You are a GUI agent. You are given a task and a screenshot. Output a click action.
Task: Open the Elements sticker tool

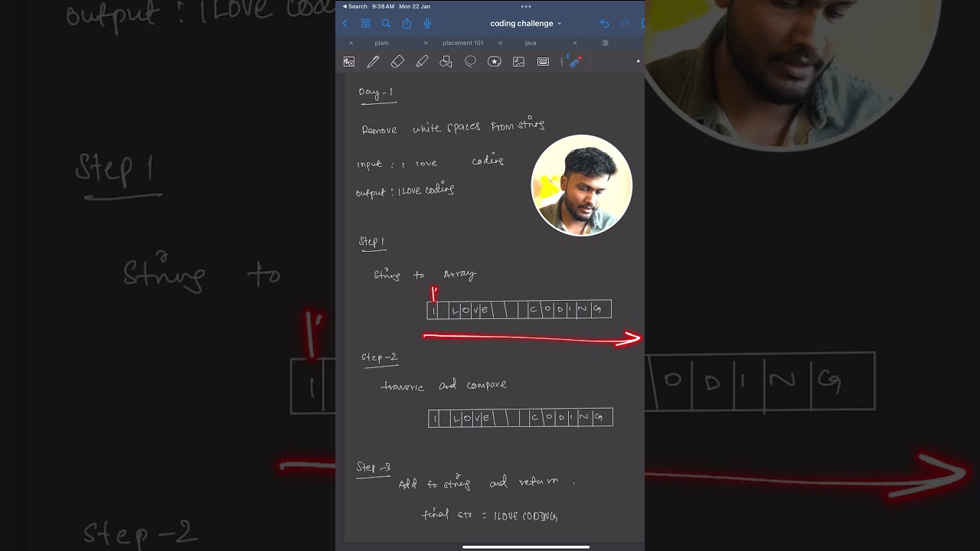[495, 62]
